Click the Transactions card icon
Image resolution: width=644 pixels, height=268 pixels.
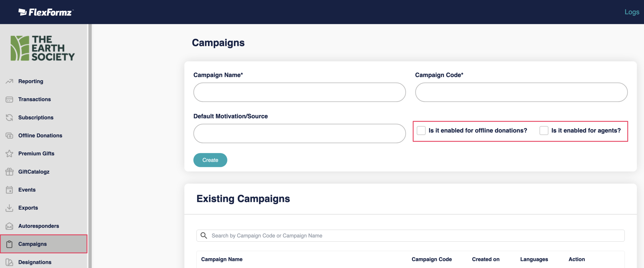coord(9,100)
